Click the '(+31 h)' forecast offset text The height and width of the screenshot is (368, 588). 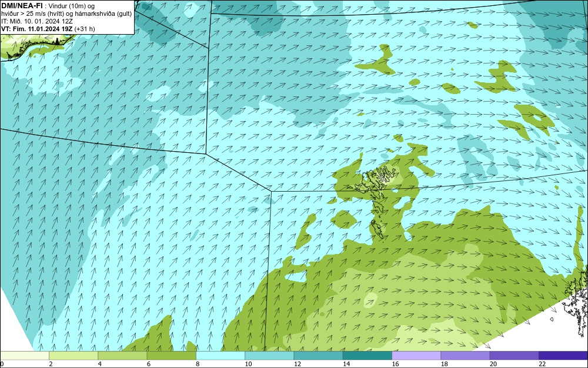85,29
